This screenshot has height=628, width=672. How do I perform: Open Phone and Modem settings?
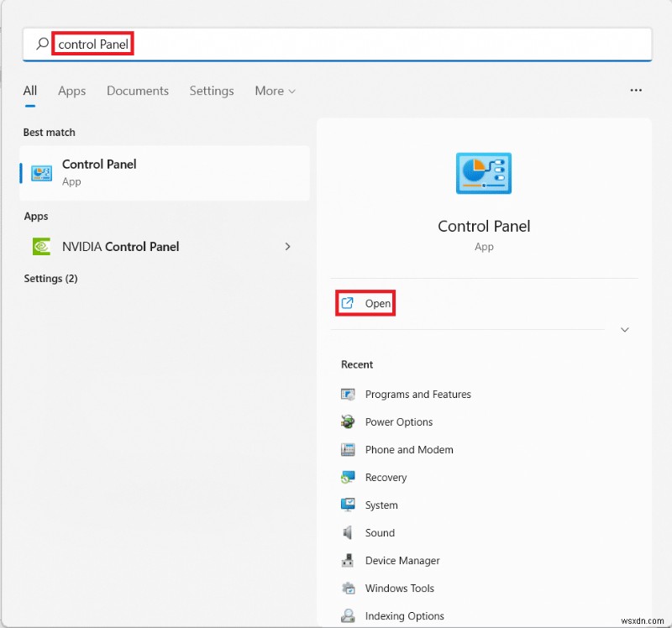pos(409,449)
